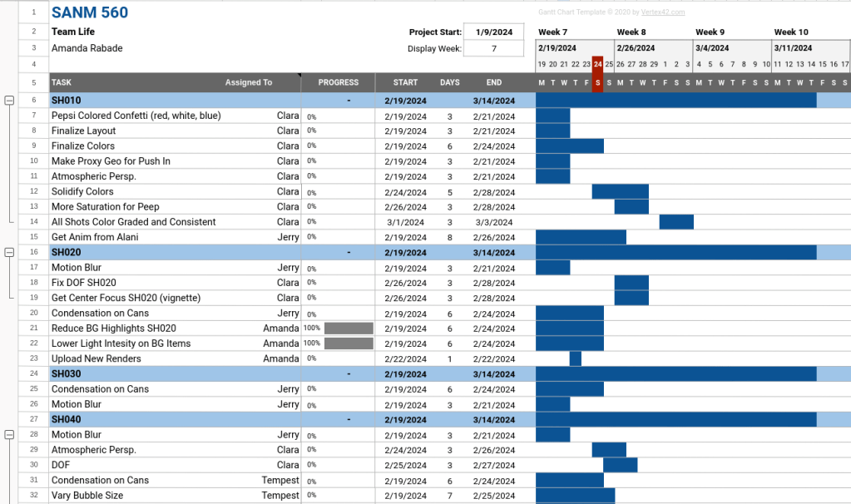Click progress bar for Reduce BG Highlights SH020
This screenshot has width=851, height=504.
point(349,329)
